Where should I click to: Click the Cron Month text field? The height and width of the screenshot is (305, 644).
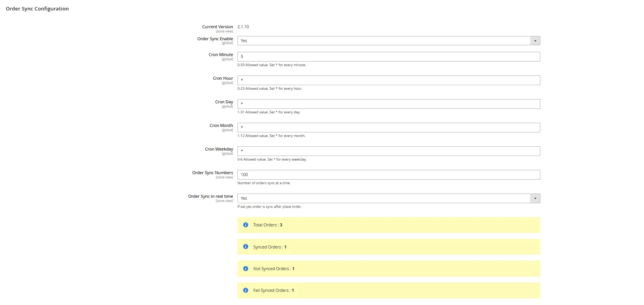(x=388, y=127)
